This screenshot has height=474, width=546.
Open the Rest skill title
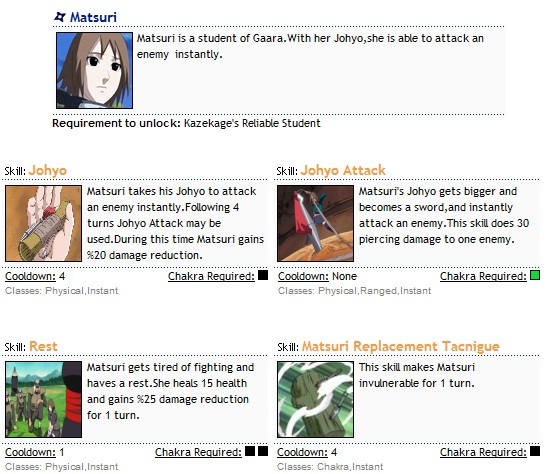pos(43,346)
